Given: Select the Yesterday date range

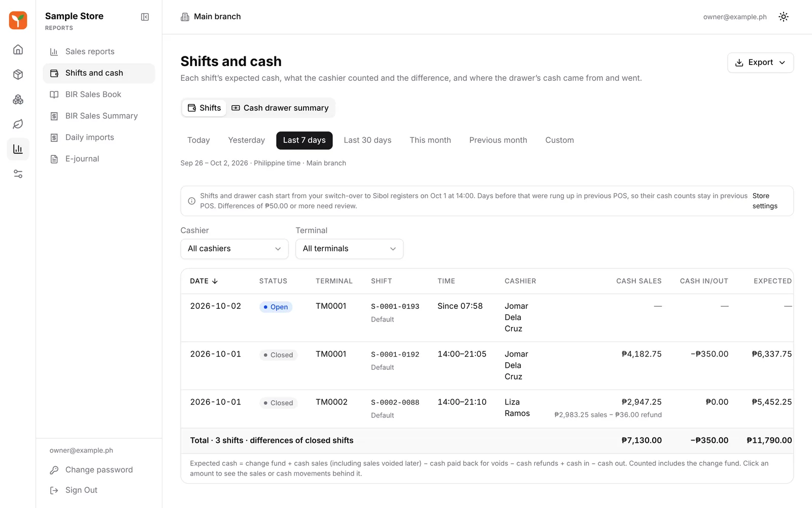Looking at the screenshot, I should 247,140.
